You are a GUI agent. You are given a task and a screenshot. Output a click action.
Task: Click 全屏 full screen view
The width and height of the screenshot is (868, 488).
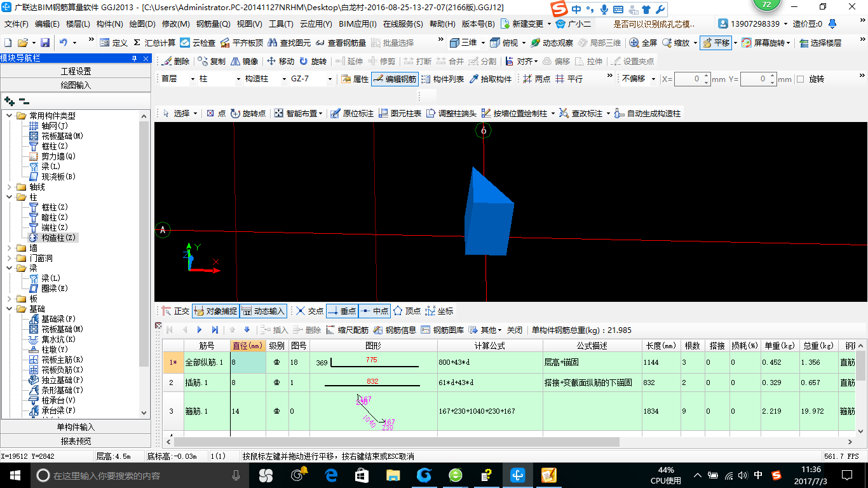(x=643, y=43)
